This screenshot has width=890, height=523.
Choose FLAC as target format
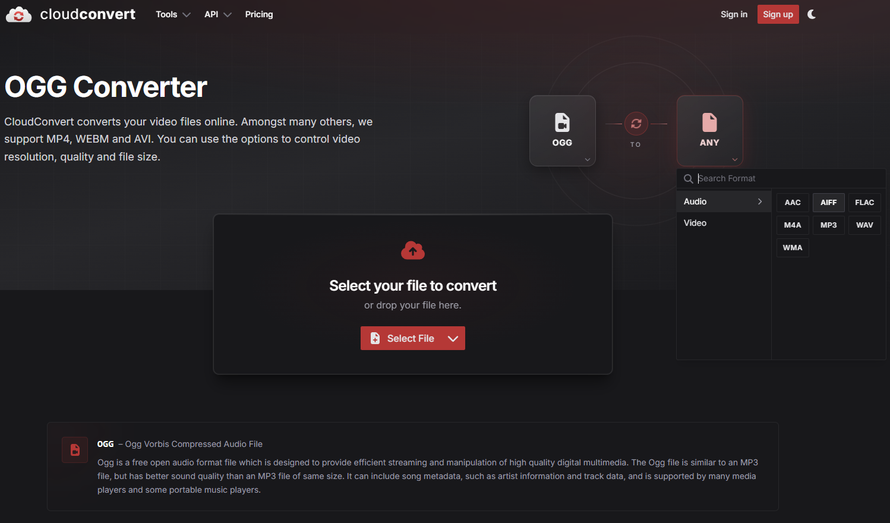point(864,202)
